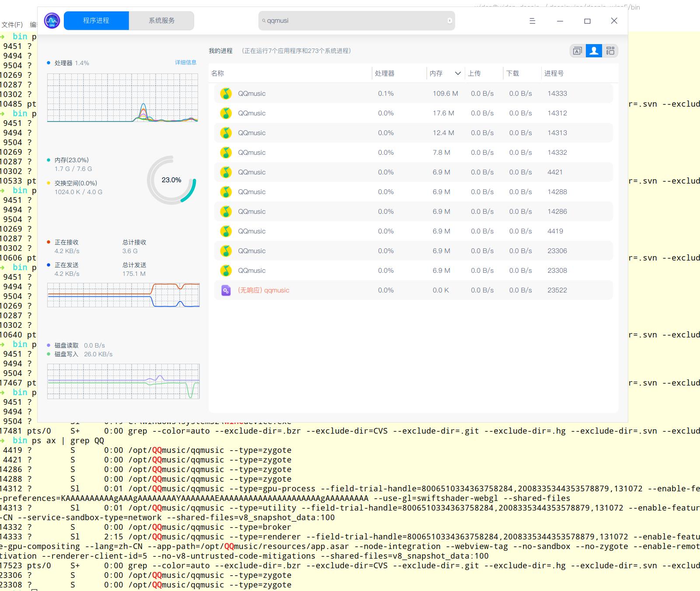The width and height of the screenshot is (700, 591).
Task: Open the terminal 文件(F) menu
Action: 12,24
